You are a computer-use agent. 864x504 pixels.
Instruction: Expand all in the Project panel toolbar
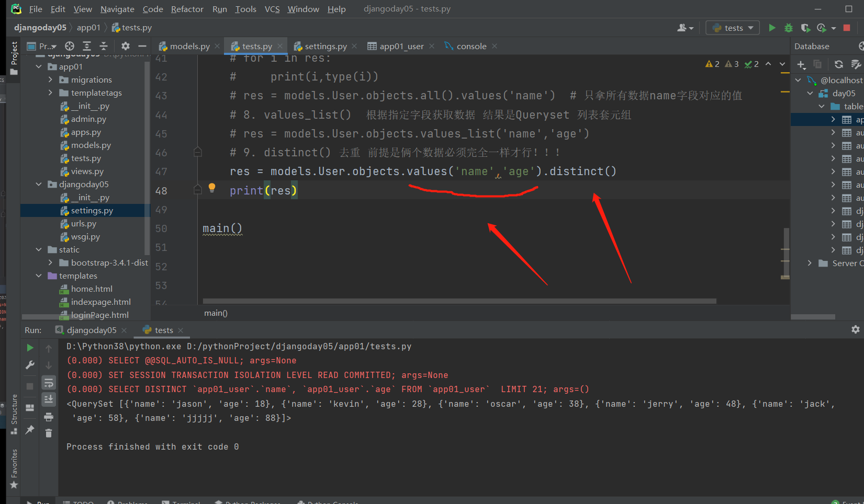click(87, 46)
